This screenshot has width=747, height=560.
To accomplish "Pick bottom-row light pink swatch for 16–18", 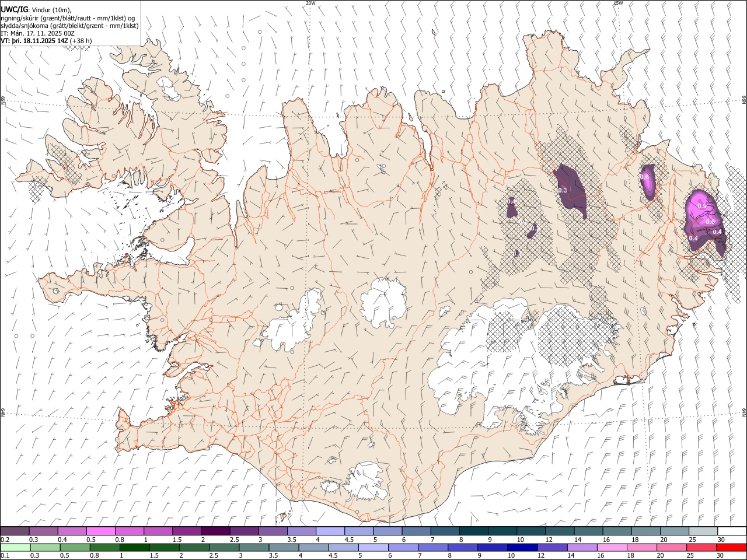I will tap(611, 547).
